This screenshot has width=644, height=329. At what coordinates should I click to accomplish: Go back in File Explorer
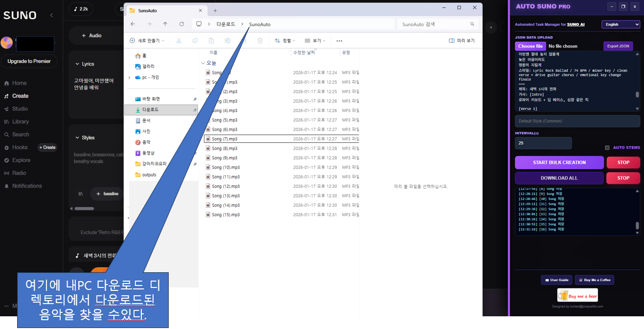[x=133, y=24]
